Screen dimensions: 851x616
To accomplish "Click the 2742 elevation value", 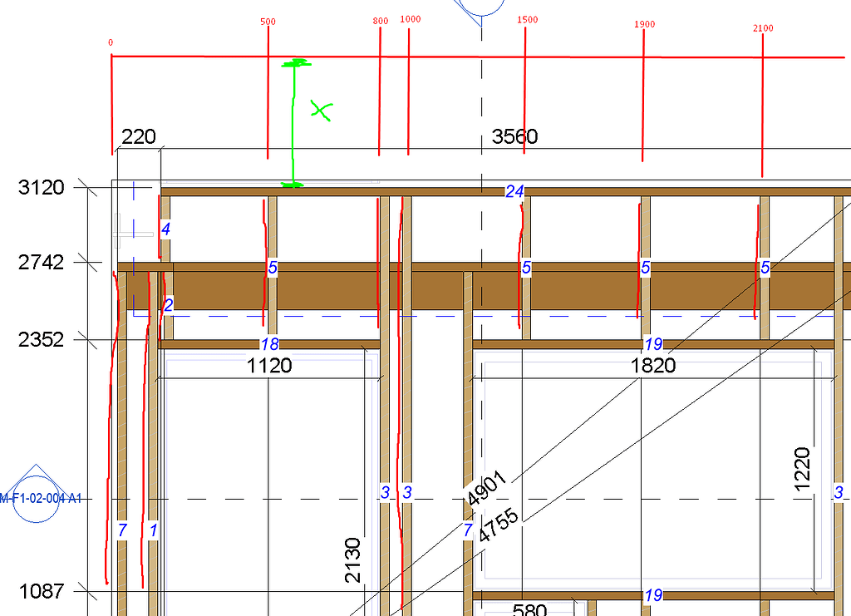I will point(42,263).
